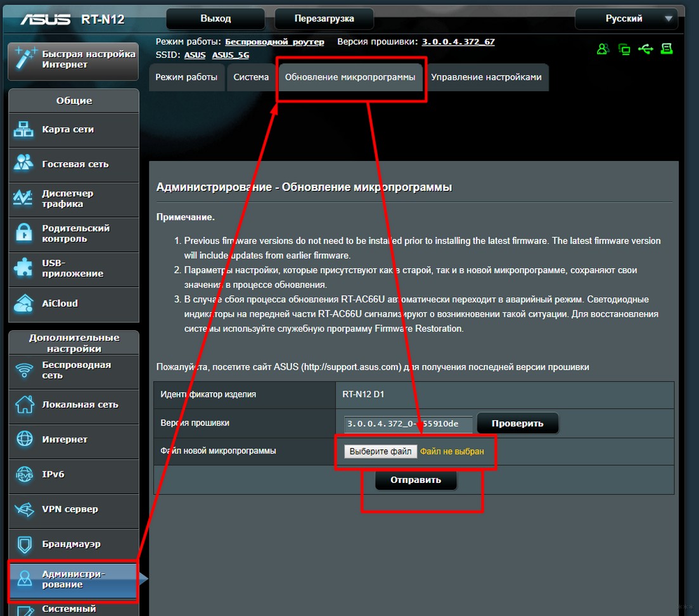Click Выберите файл to choose firmware
The height and width of the screenshot is (616, 699).
point(380,451)
